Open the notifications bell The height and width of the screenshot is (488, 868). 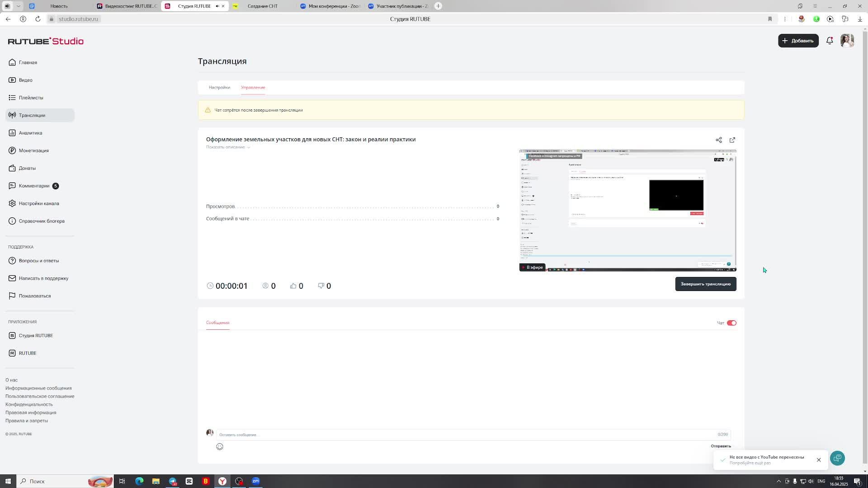pos(830,41)
